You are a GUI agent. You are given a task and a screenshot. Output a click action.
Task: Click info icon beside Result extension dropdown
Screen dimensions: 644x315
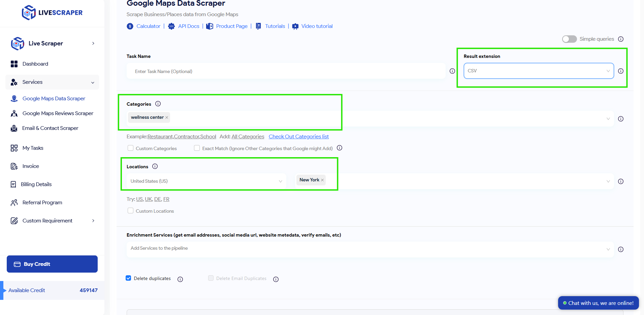coord(621,71)
